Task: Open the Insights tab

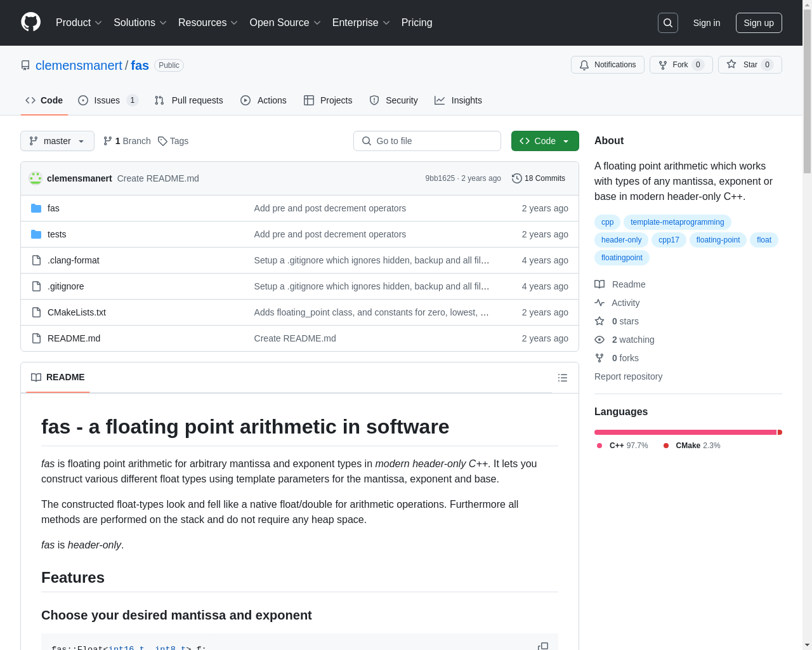Action: point(458,100)
